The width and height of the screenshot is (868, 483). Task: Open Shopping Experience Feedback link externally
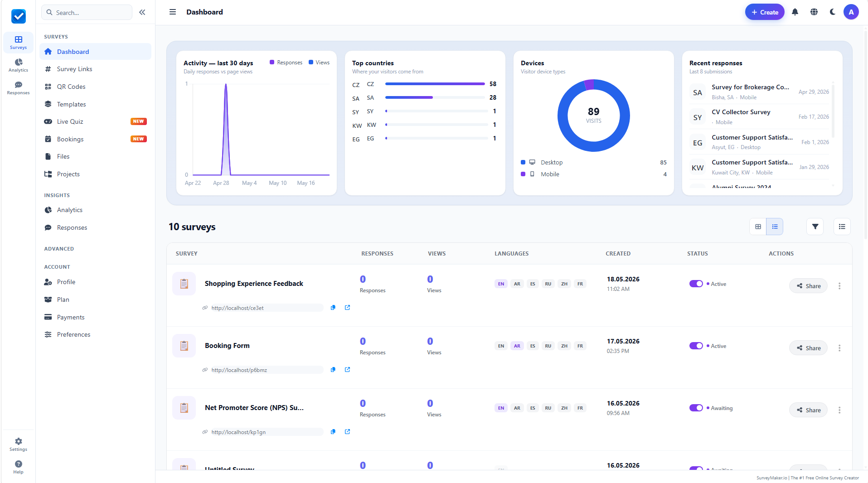tap(348, 308)
